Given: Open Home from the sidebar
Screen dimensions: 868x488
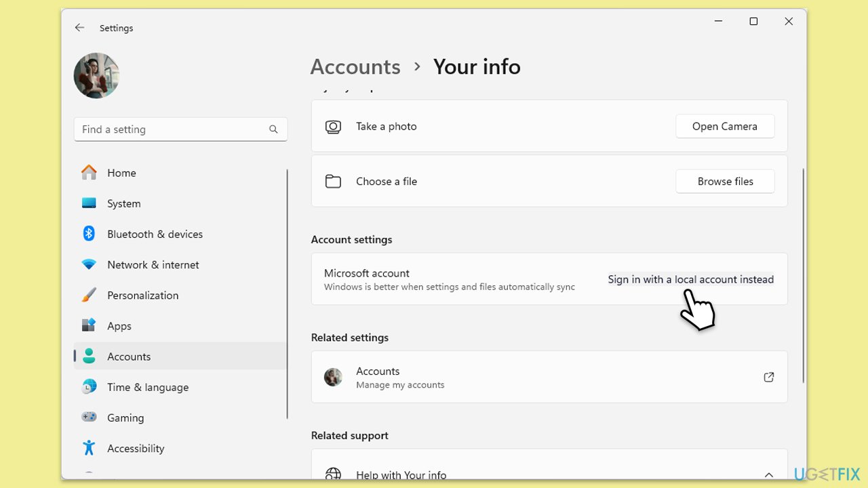Looking at the screenshot, I should (180, 173).
